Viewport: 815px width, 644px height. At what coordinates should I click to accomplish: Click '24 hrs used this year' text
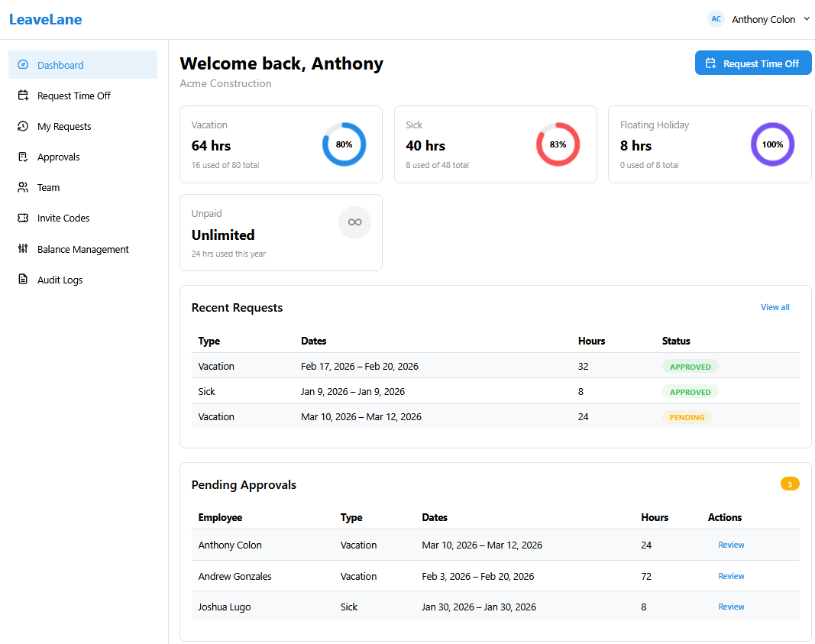(228, 254)
